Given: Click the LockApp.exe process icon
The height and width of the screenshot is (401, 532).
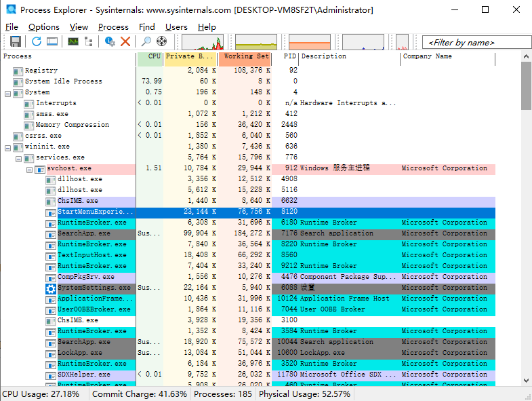Looking at the screenshot, I should coord(51,354).
